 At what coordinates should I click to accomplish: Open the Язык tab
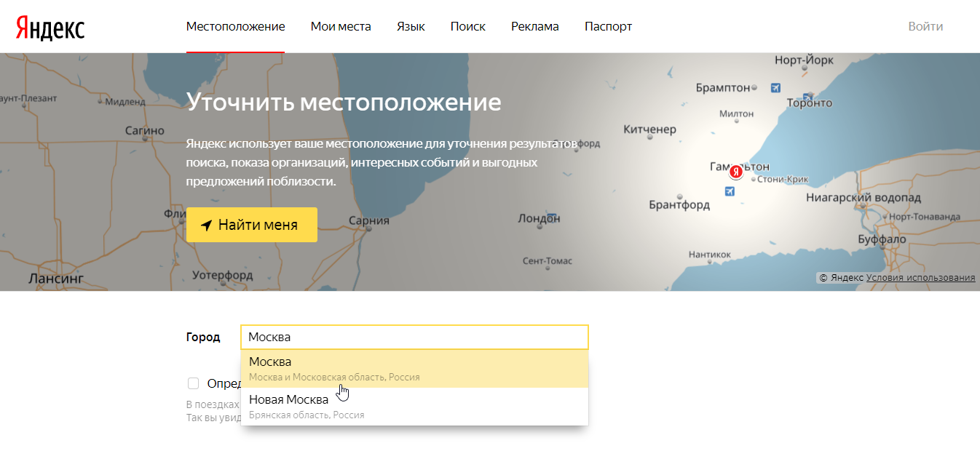[x=411, y=26]
